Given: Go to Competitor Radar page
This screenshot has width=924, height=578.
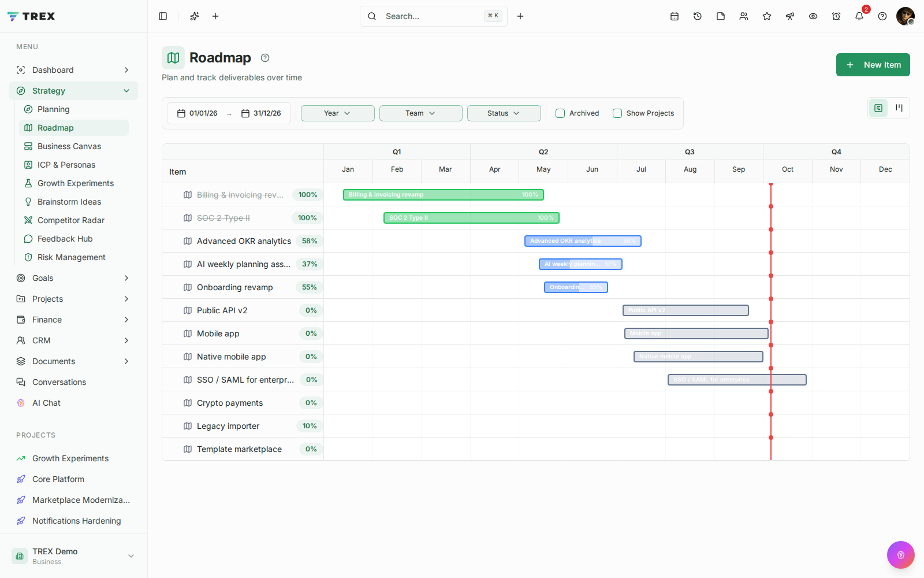Looking at the screenshot, I should coord(74,220).
